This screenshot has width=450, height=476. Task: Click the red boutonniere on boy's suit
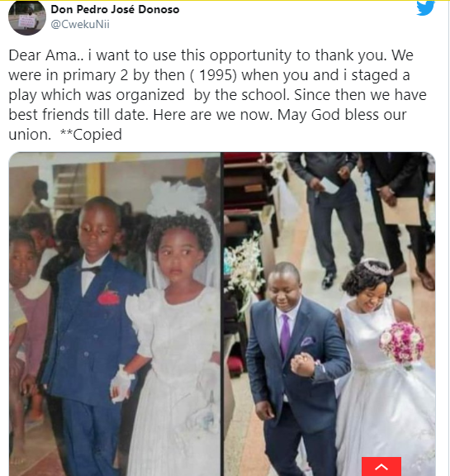pyautogui.click(x=108, y=297)
